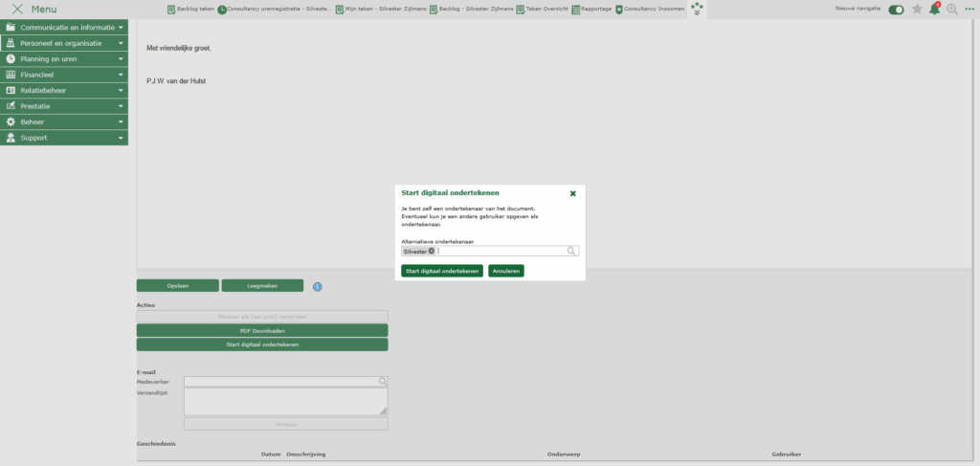Click the zoom magnifier icon in top bar
Image resolution: width=980 pixels, height=466 pixels.
[x=952, y=10]
